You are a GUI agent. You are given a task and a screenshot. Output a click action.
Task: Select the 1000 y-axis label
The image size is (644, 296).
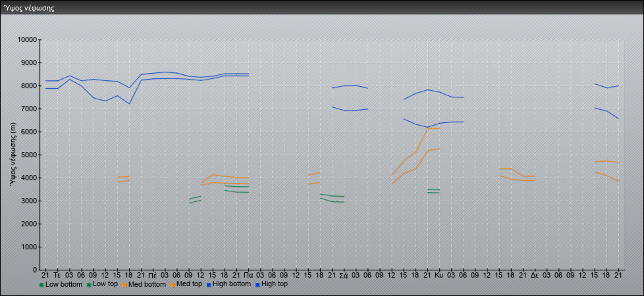coord(29,247)
